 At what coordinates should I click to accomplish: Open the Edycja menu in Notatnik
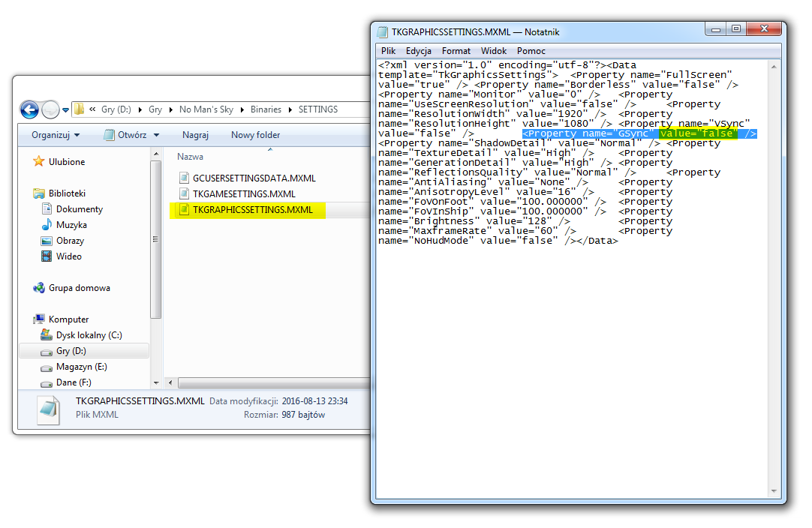point(419,51)
